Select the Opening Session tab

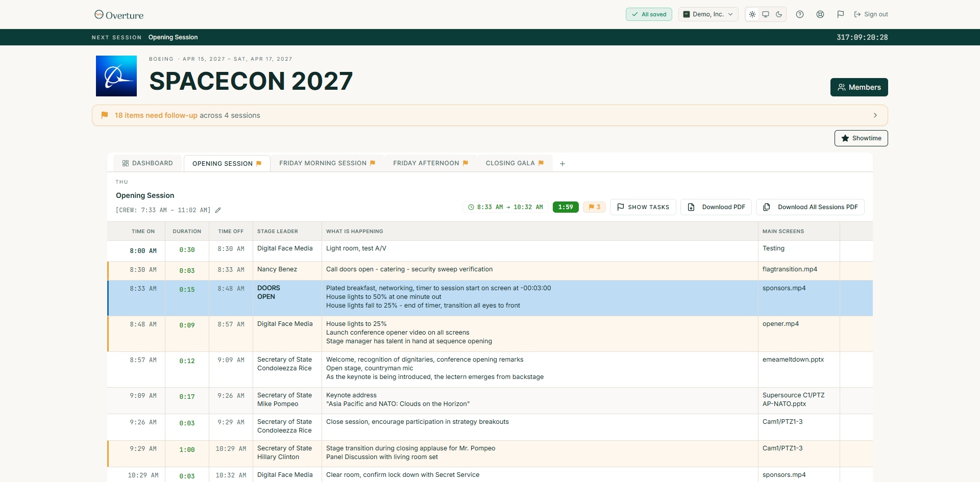coord(227,164)
